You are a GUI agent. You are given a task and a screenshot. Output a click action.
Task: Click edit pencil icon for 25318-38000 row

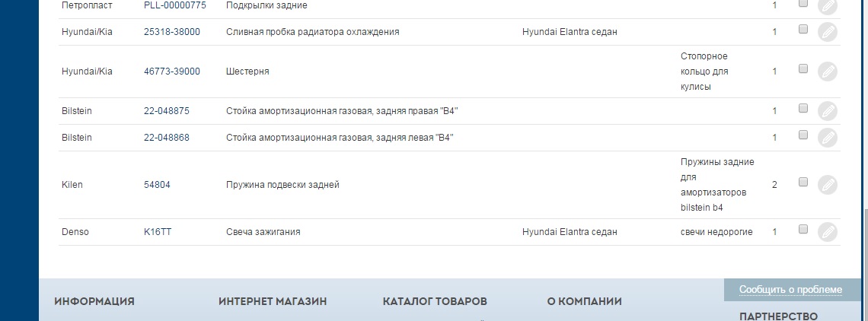pos(827,32)
